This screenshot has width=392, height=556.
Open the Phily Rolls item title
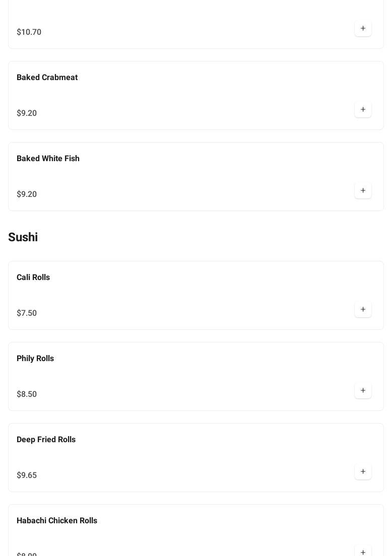(x=35, y=359)
